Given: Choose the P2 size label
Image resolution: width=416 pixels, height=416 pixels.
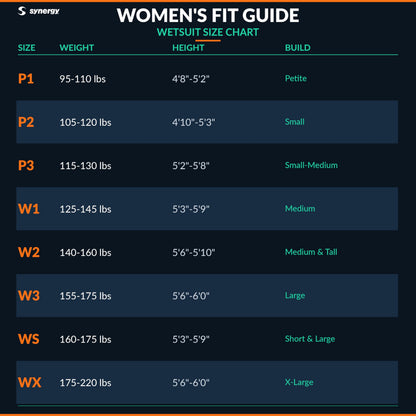Looking at the screenshot, I should click(x=26, y=122).
